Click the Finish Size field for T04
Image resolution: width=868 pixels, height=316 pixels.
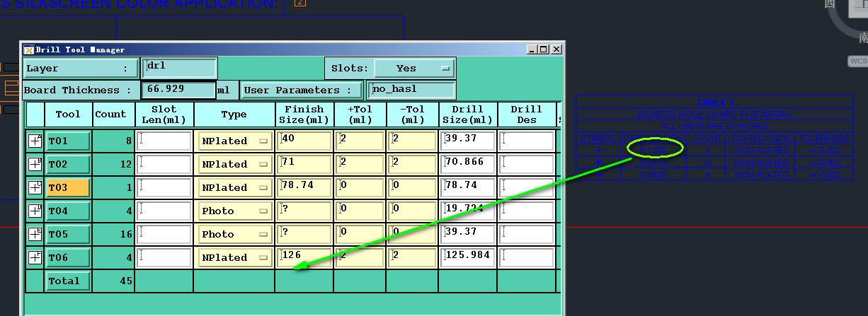(304, 211)
